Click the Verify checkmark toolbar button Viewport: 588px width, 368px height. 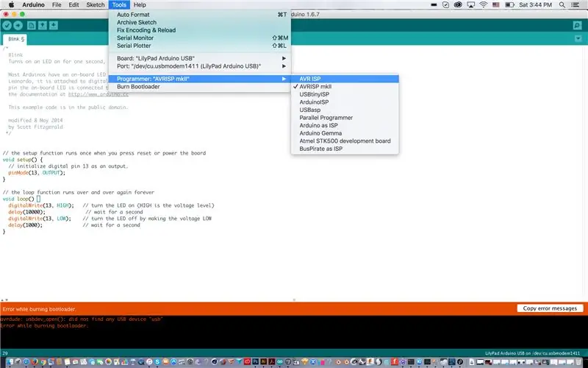pyautogui.click(x=7, y=25)
